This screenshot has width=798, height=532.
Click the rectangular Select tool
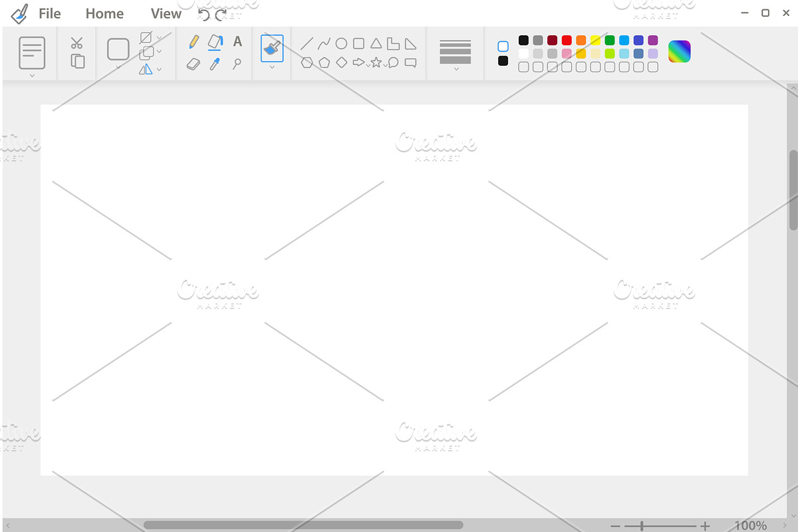click(x=118, y=49)
